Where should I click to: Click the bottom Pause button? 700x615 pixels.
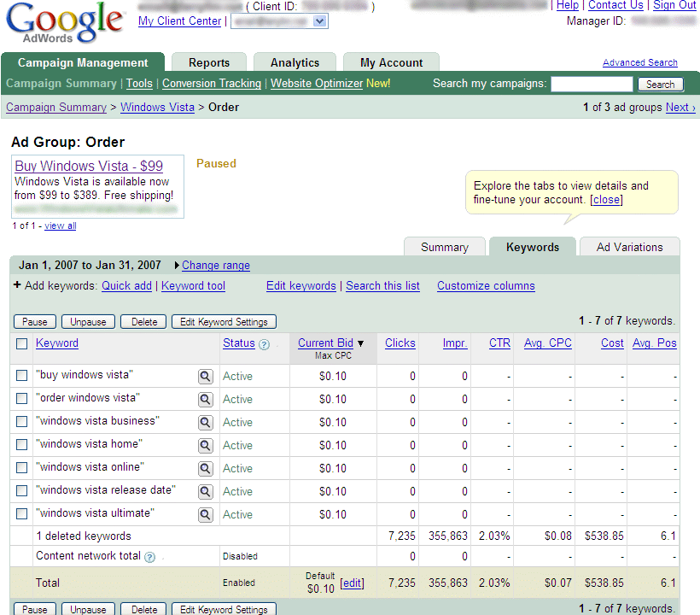point(35,609)
